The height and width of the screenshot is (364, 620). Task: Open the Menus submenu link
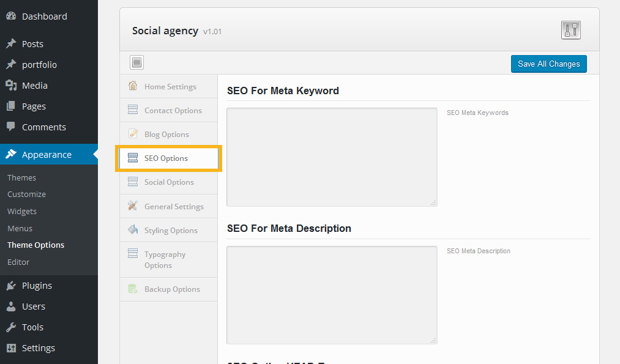point(20,228)
